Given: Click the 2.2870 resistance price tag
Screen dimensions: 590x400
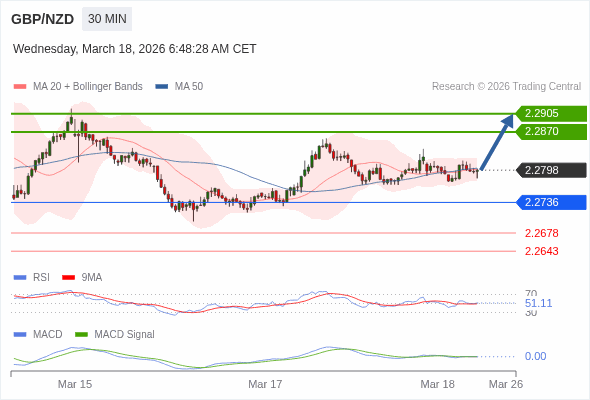Looking at the screenshot, I should click(x=551, y=131).
